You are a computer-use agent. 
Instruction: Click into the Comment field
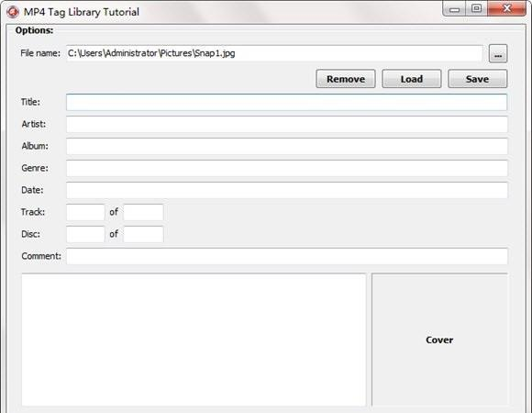tap(287, 256)
